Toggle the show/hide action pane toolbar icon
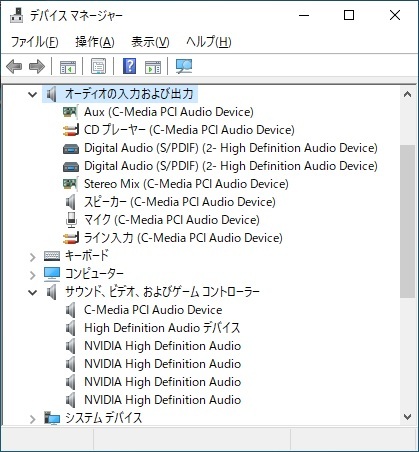 [x=153, y=67]
